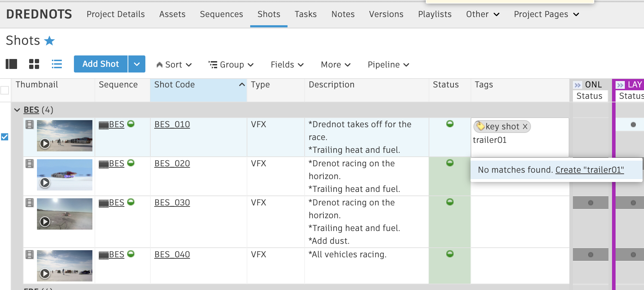Click the Add Shot button
The image size is (644, 290).
coord(101,64)
